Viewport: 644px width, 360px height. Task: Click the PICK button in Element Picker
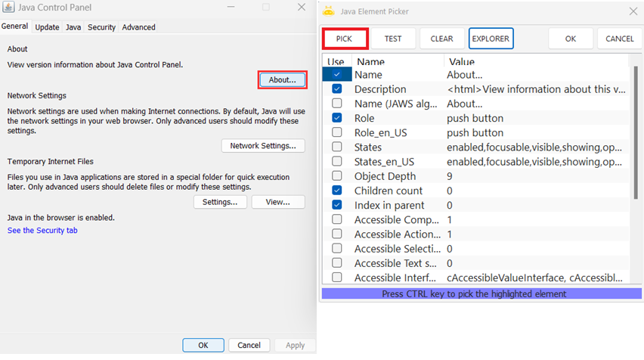point(345,39)
